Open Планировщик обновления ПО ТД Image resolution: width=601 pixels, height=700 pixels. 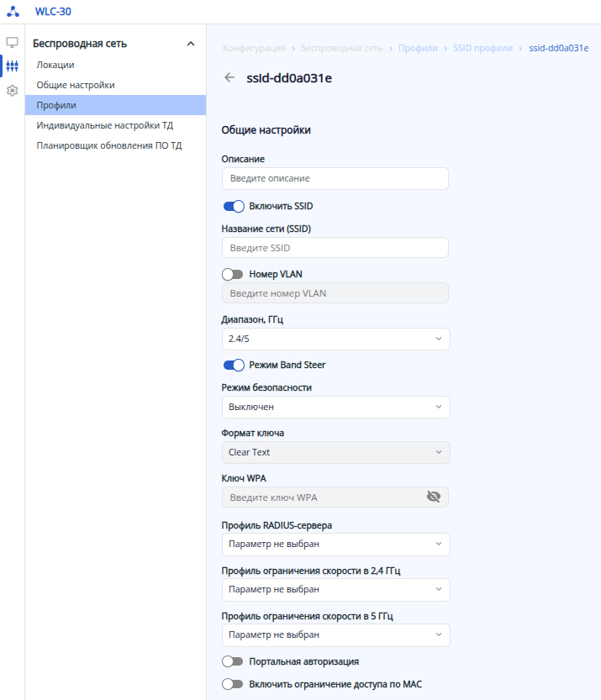point(109,145)
